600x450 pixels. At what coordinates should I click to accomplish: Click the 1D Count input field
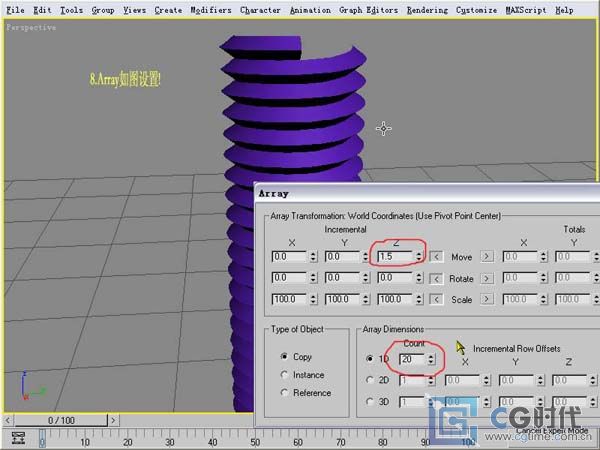click(x=411, y=359)
